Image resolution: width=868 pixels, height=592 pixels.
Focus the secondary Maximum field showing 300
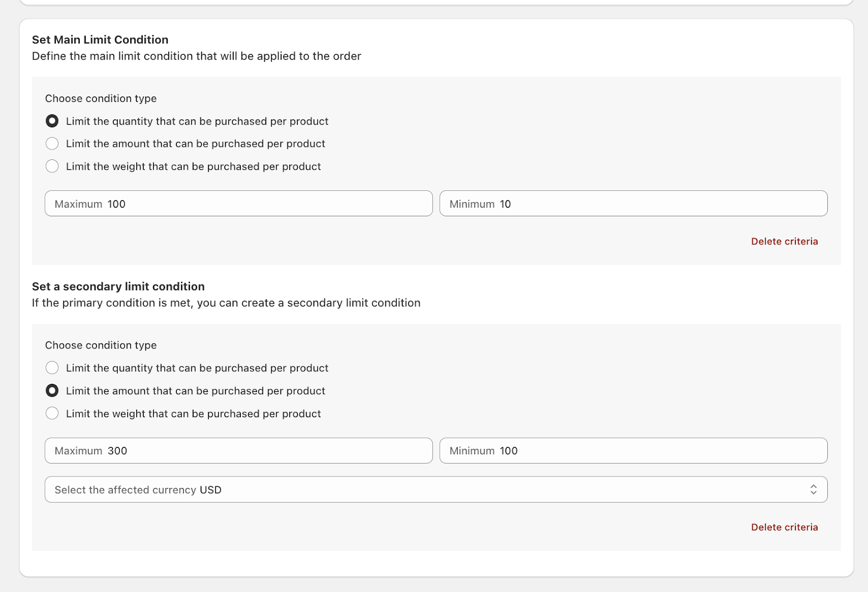239,451
